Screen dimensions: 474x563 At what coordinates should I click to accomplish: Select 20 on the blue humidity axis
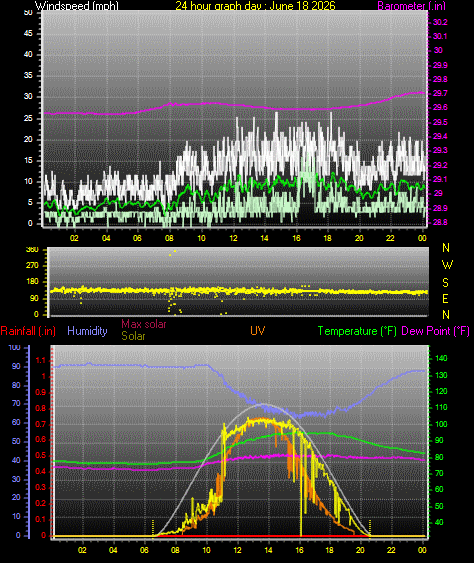(x=16, y=497)
